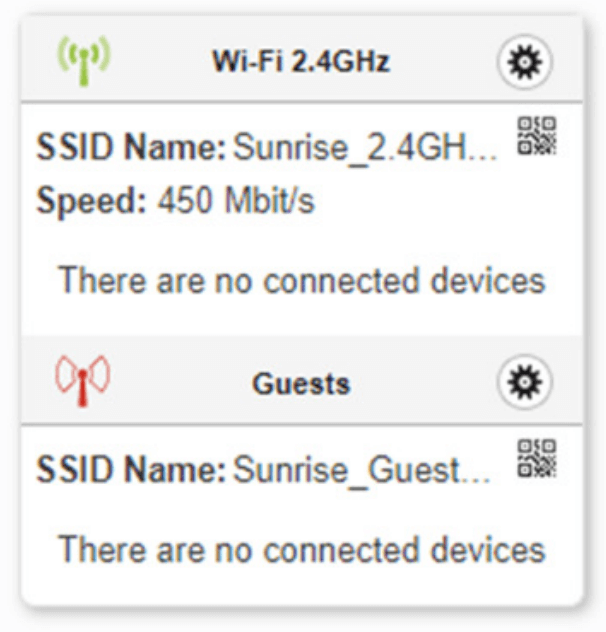Image resolution: width=606 pixels, height=632 pixels.
Task: Click the SSID Name label under Wi-Fi 2.4GHz
Action: pos(132,151)
